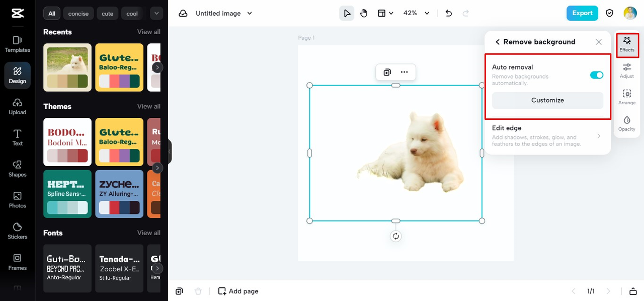Apply the dog photo color palette
644x301 pixels.
click(x=67, y=67)
